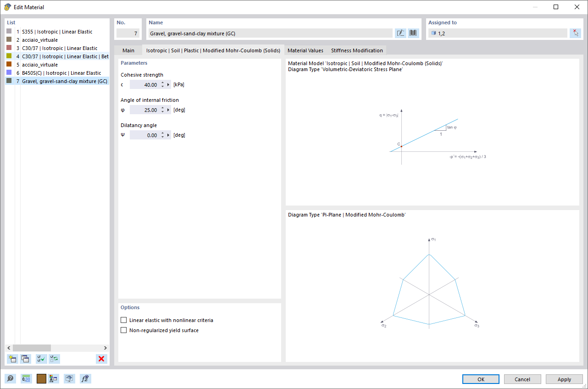
Task: Decrease Angle of internal friction value
Action: coord(163,111)
